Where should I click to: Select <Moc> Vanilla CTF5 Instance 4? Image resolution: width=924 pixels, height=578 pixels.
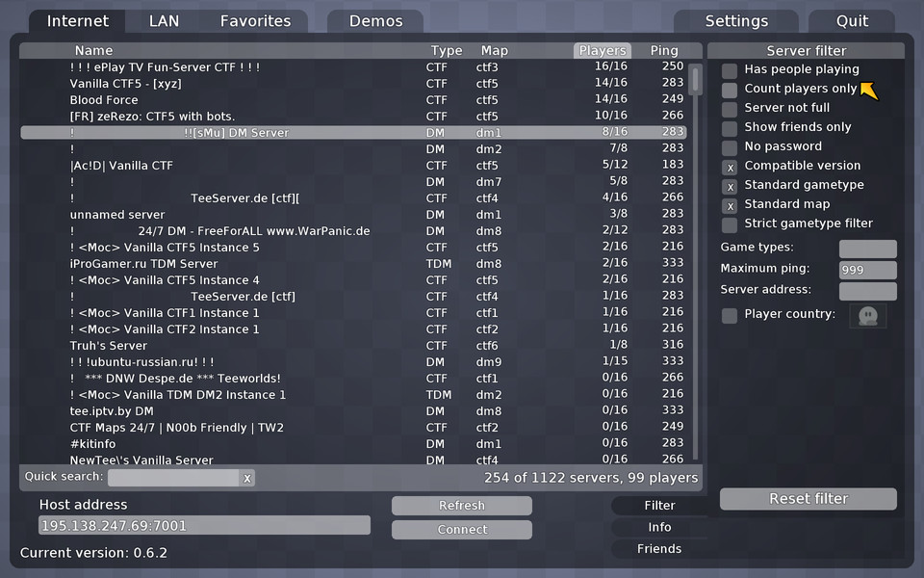pyautogui.click(x=353, y=280)
